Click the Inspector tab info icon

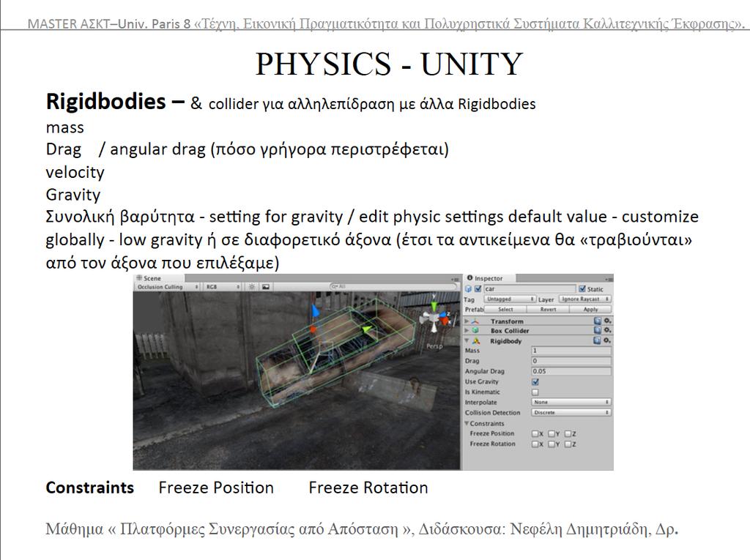[469, 278]
